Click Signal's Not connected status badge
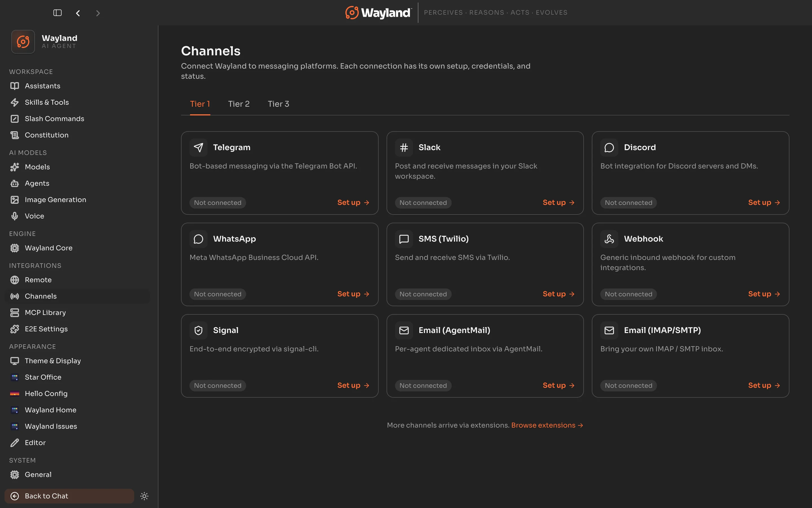The height and width of the screenshot is (508, 812). (218, 385)
